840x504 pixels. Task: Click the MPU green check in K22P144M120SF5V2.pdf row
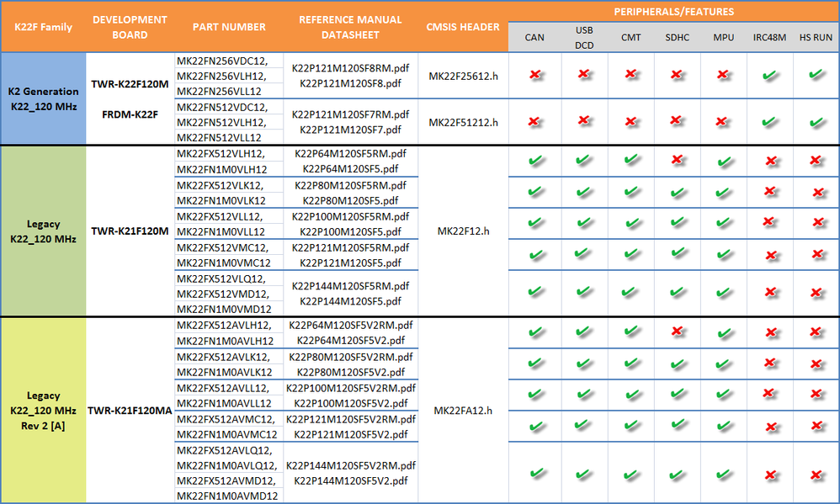pos(722,474)
